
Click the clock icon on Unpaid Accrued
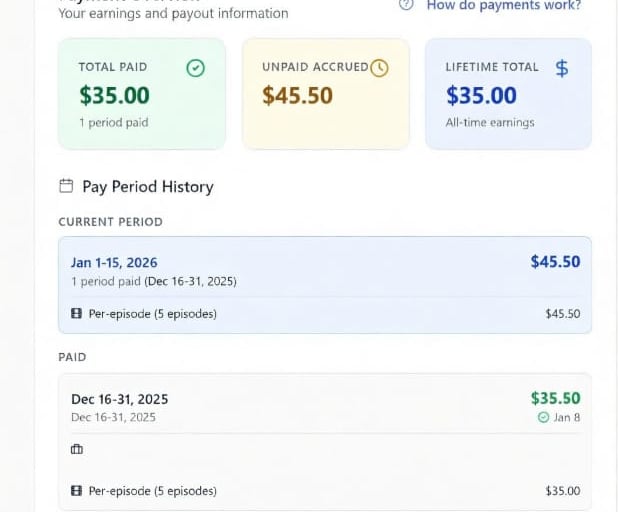[x=379, y=68]
